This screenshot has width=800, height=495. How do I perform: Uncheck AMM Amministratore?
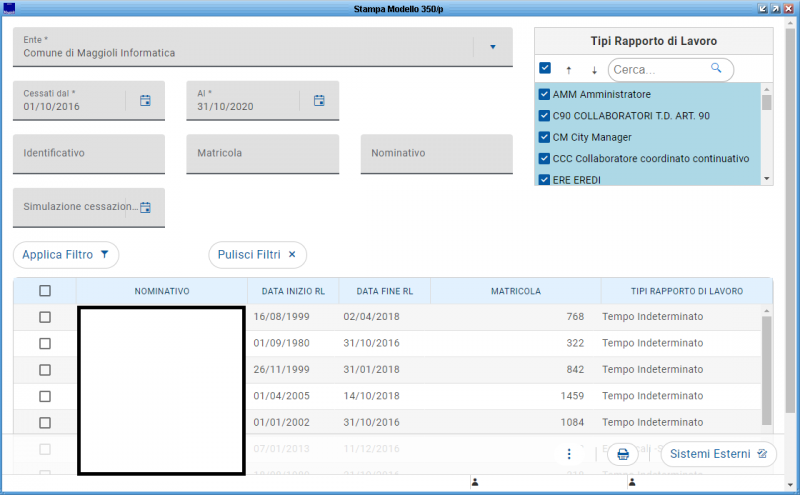[544, 94]
